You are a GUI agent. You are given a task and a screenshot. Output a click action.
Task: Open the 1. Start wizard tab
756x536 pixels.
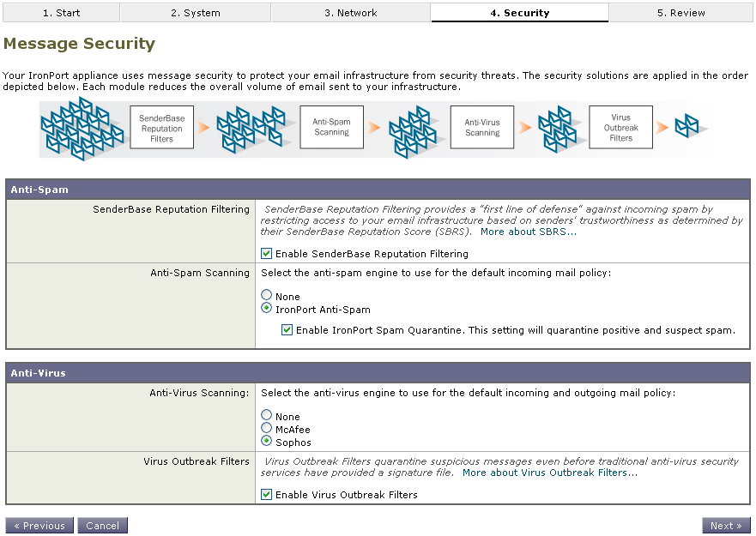pos(61,13)
